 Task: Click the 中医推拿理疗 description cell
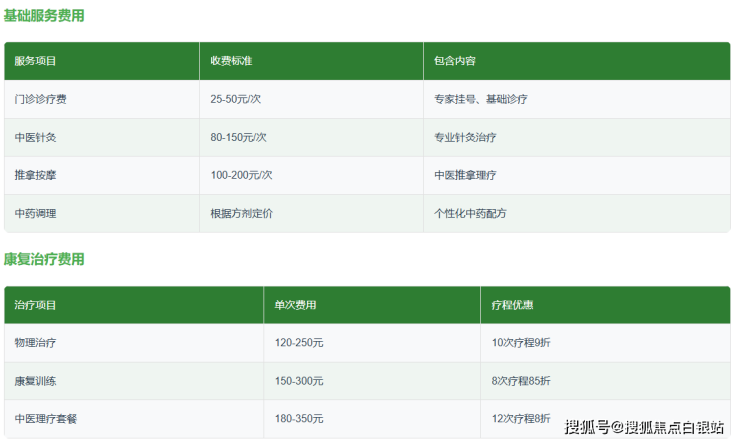[x=465, y=176]
